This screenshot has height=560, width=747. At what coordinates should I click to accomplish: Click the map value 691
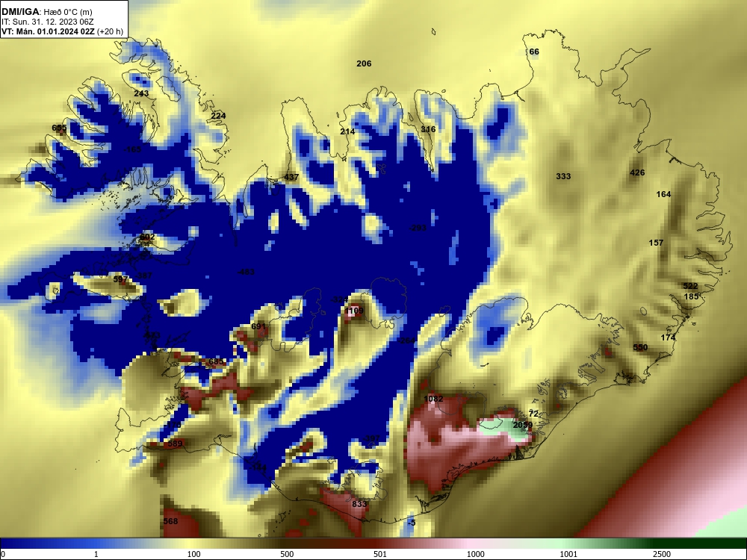(x=258, y=326)
